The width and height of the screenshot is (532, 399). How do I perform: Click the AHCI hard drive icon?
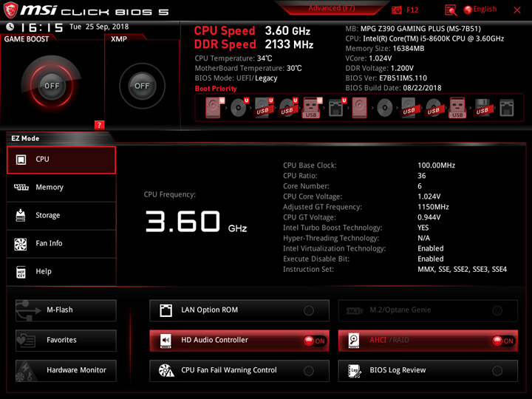[x=354, y=341]
